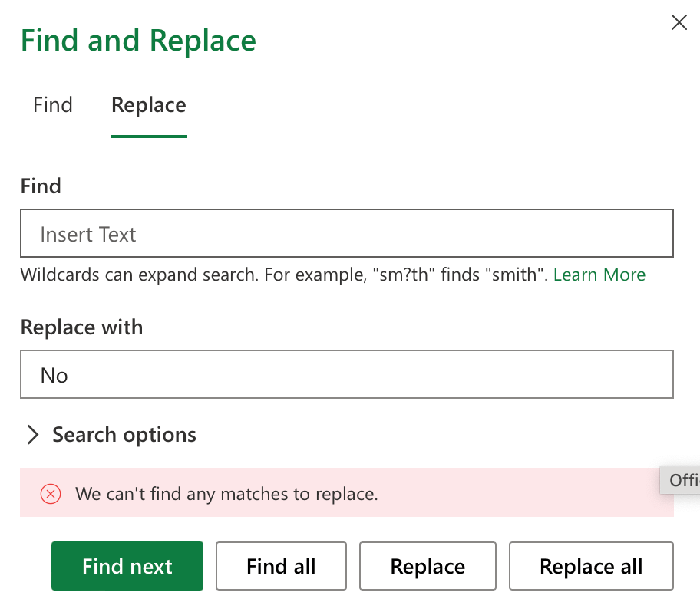Screen dimensions: 700x612
Task: Click the bold Find field label
Action: pyautogui.click(x=41, y=186)
